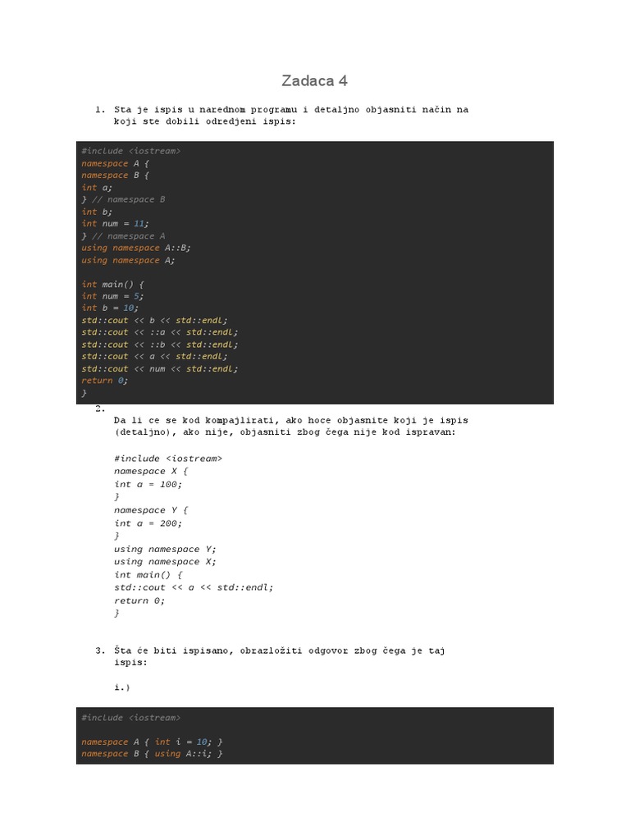Click 'namespace X {' line in second snippet
This screenshot has width=630, height=840.
151,472
